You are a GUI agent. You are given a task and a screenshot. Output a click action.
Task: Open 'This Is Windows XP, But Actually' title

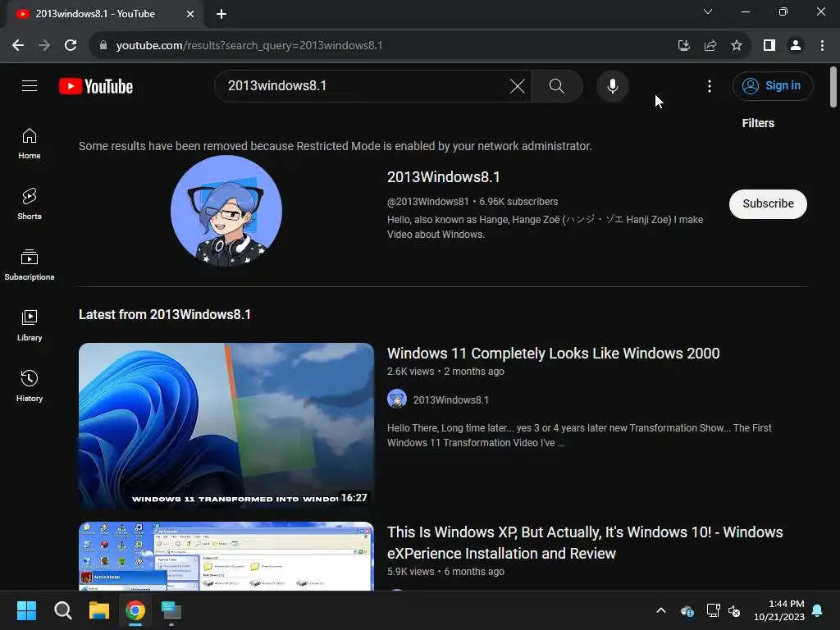tap(585, 543)
